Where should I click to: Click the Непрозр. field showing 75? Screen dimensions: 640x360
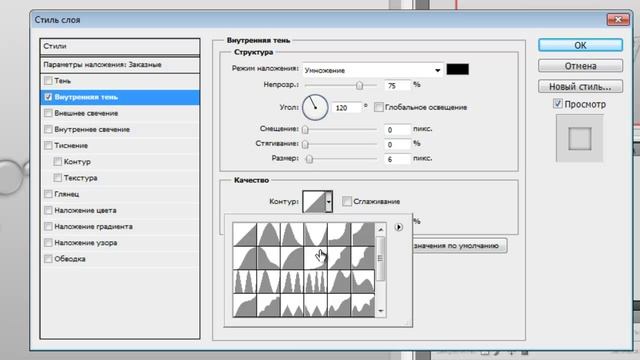click(397, 85)
